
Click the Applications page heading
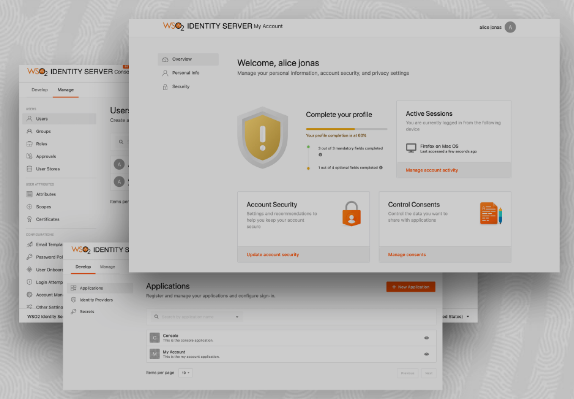168,286
